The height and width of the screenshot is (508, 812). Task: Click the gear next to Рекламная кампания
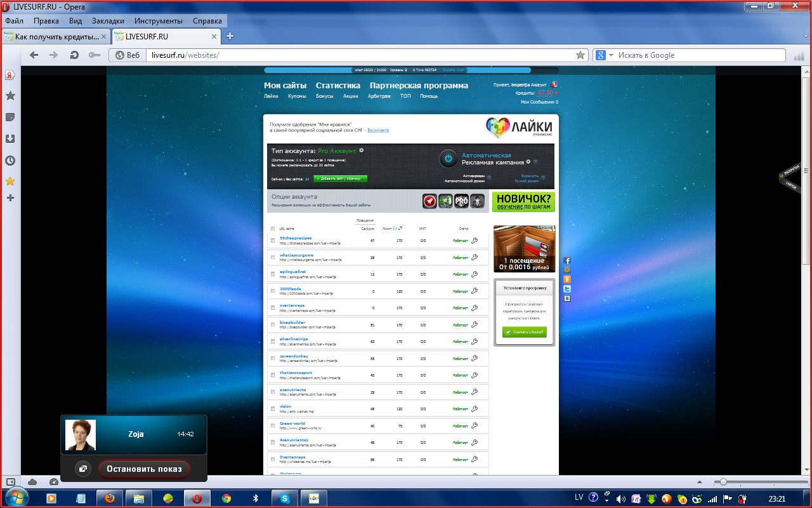pyautogui.click(x=528, y=162)
